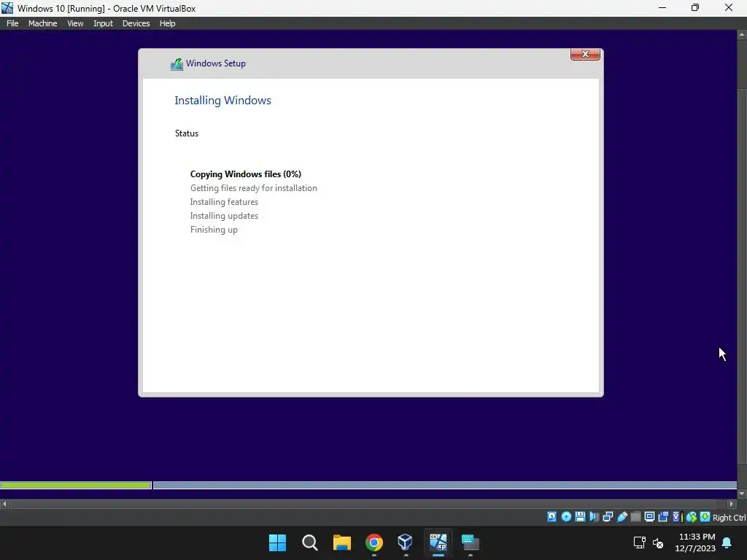Image resolution: width=747 pixels, height=560 pixels.
Task: Open File Explorer from the taskbar
Action: pos(341,542)
